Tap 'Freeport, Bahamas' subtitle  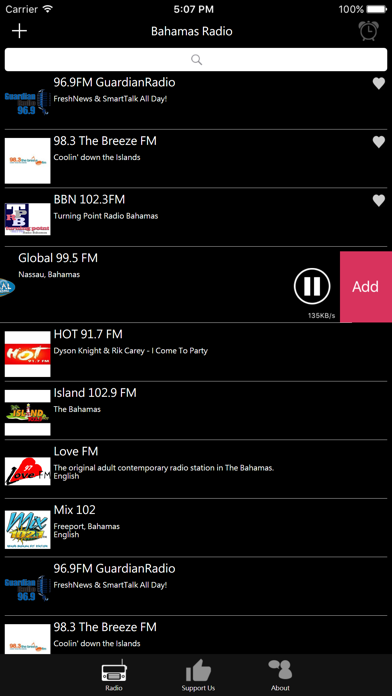pyautogui.click(x=87, y=526)
